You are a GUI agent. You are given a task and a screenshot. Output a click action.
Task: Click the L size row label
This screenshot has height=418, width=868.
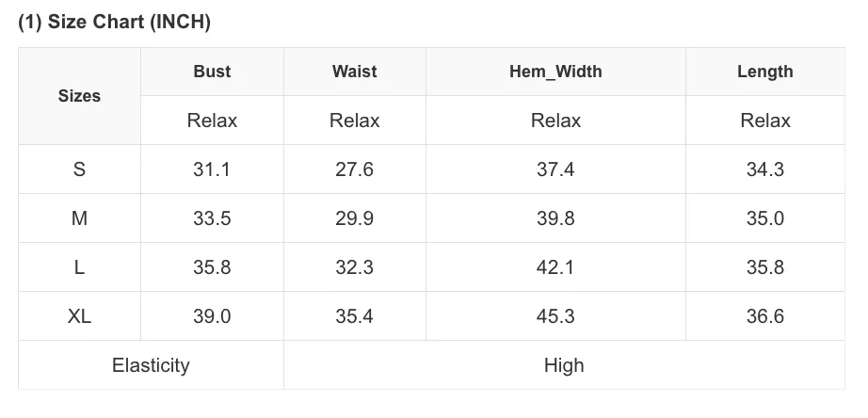click(x=79, y=266)
